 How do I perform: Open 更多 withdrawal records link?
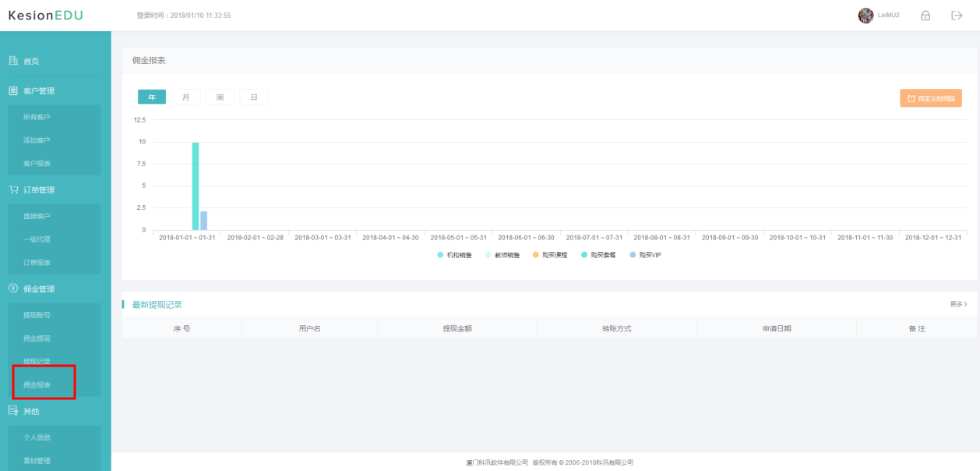click(958, 304)
